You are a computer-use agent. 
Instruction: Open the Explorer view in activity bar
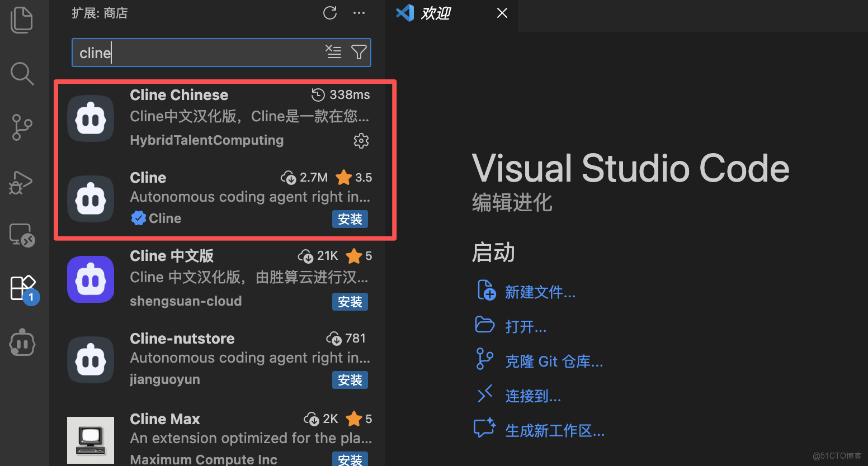[x=22, y=20]
